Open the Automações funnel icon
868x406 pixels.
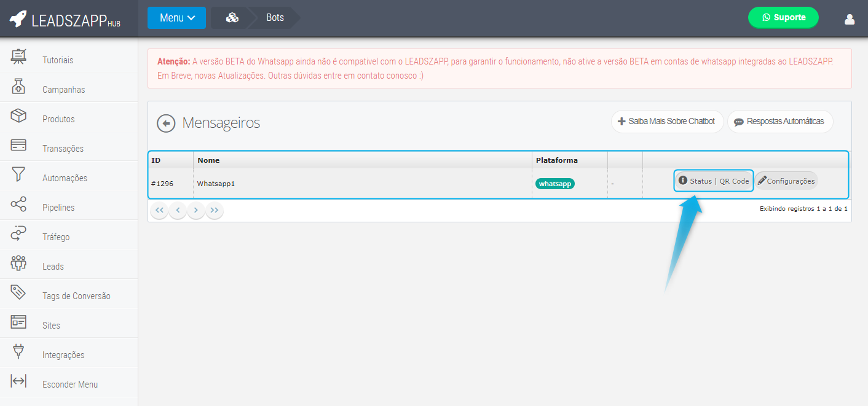coord(18,178)
